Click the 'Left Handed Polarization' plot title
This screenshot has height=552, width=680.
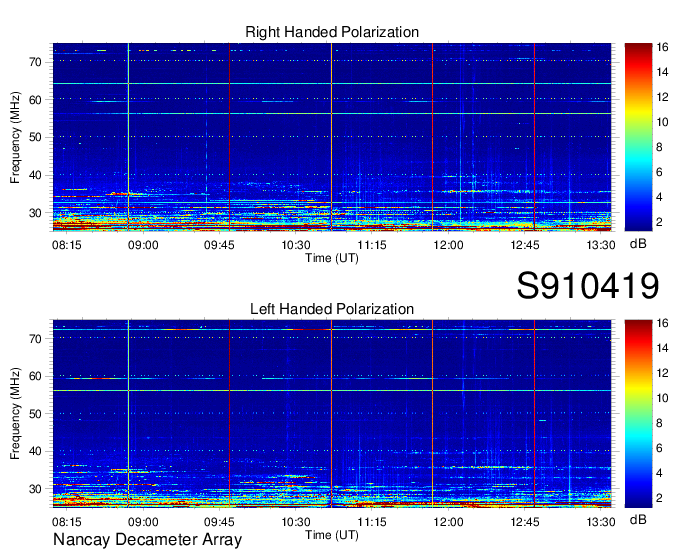332,309
